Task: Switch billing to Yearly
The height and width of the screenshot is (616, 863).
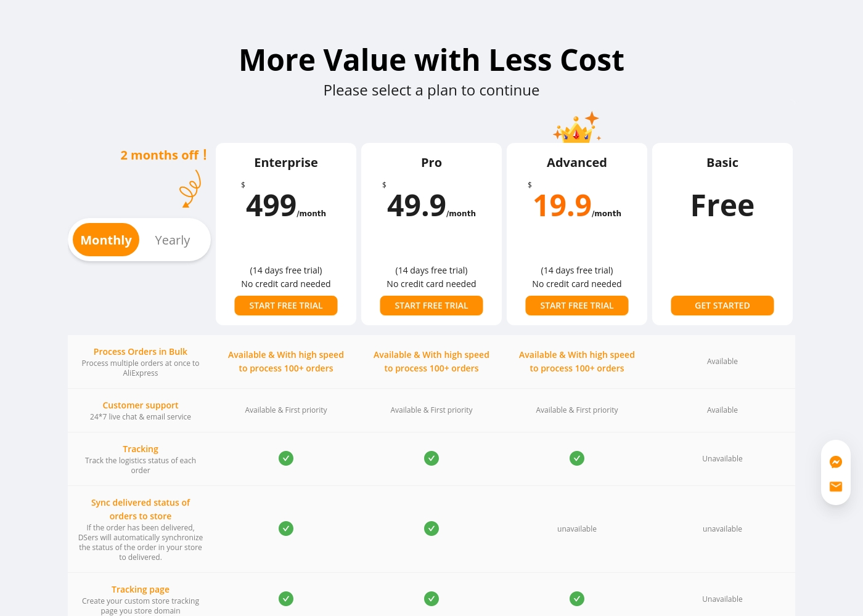Action: pos(173,240)
